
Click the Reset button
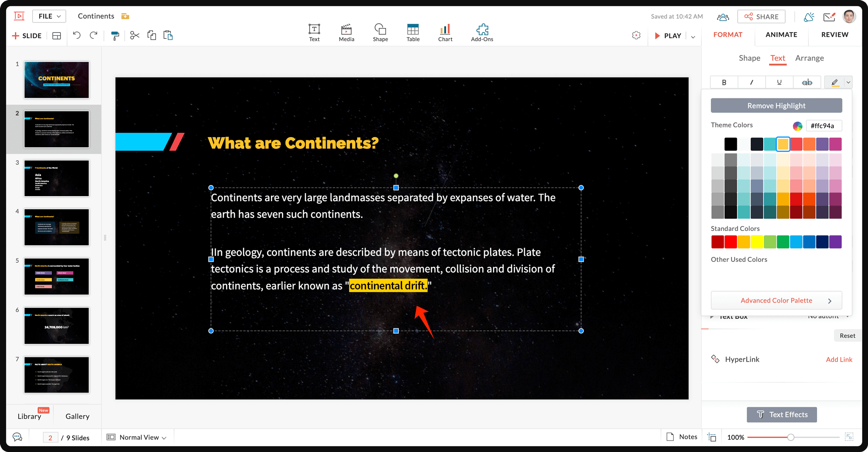[x=847, y=336]
